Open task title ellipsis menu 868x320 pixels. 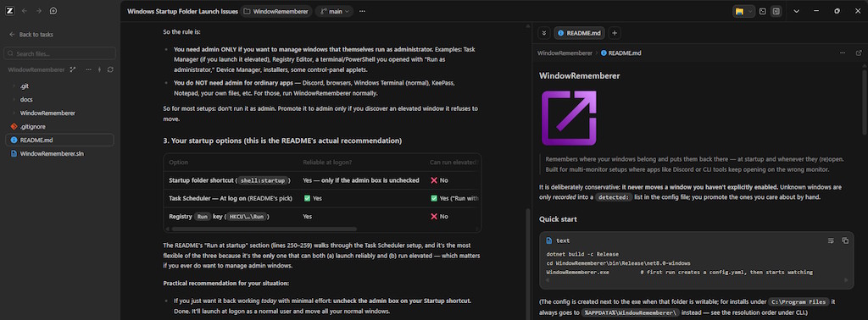point(362,11)
